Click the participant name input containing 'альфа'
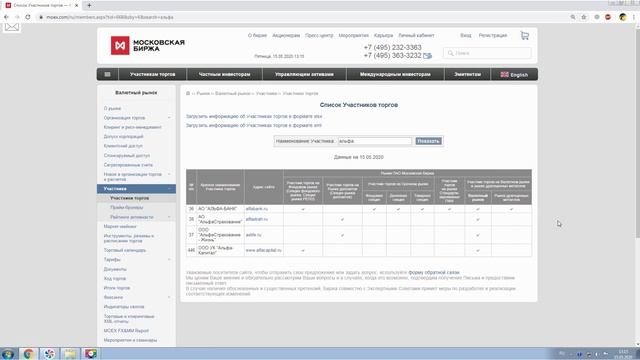Viewport: 640px width, 360px height. pyautogui.click(x=375, y=141)
